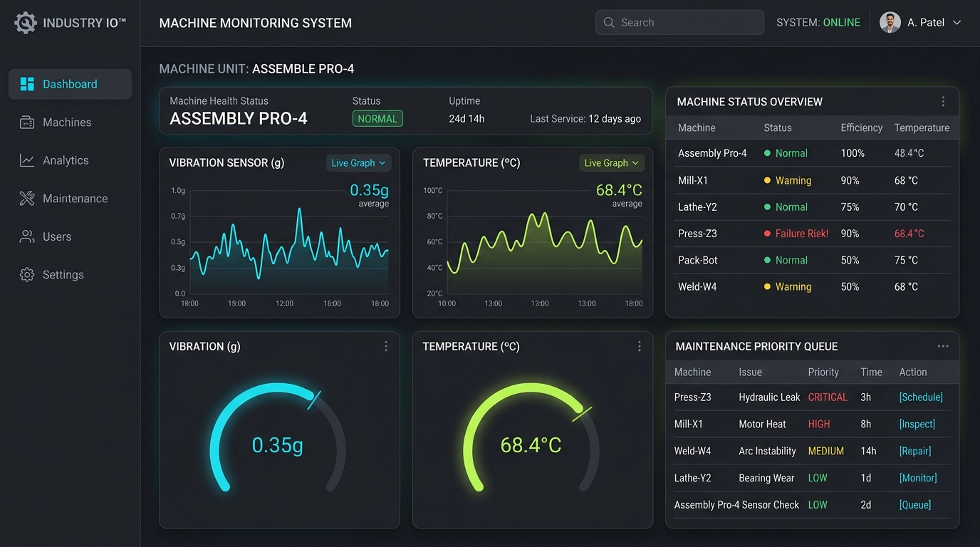Click the temperature 68.4°C gauge arc
Screen dimensions: 980x547
coord(531,436)
